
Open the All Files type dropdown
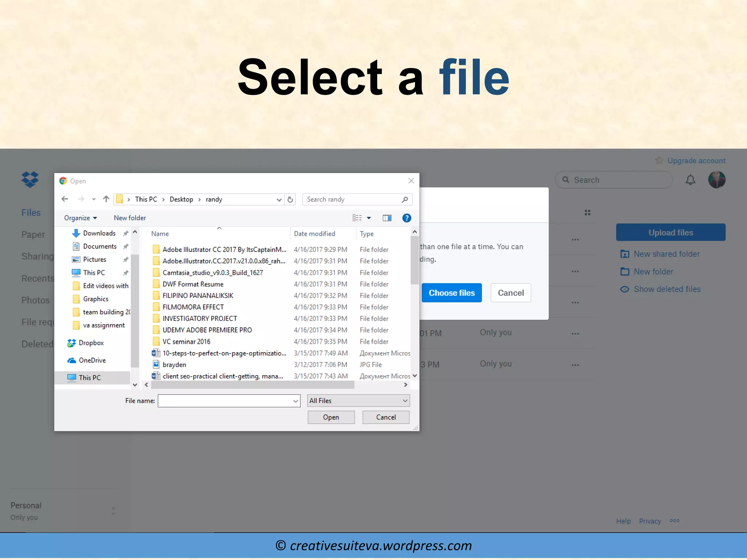coord(358,401)
